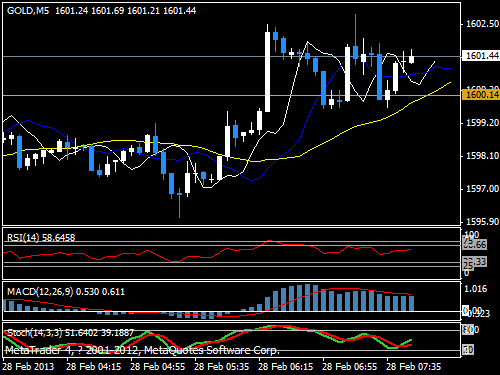Click the 28 Feb 06:15 time label
500x375 pixels.
[x=286, y=367]
